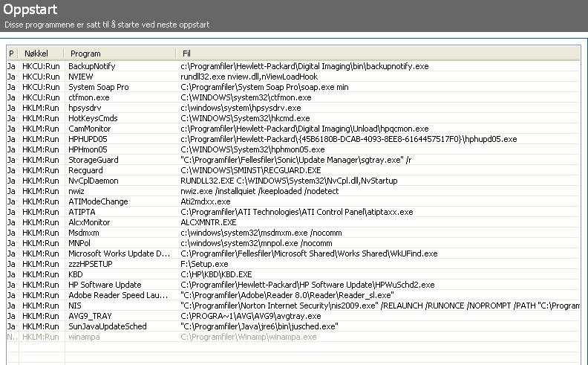Select the CamMonitor entry
This screenshot has height=365, width=588.
90,129
